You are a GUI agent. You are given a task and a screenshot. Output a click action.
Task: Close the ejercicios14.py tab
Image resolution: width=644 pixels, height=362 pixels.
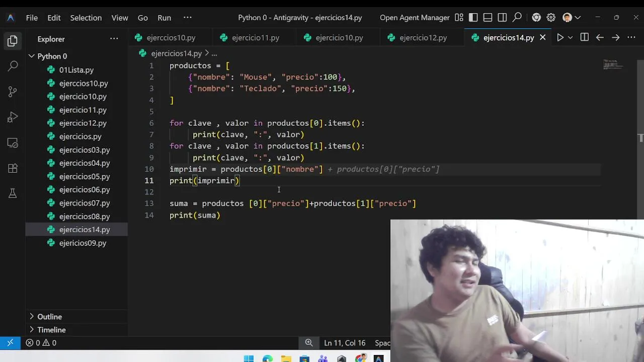pos(542,38)
